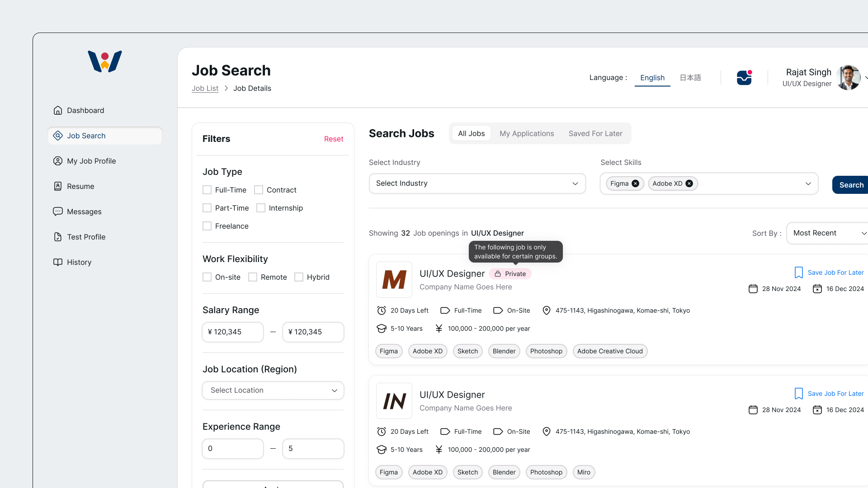Switch to the All Jobs tab
Image resolution: width=868 pixels, height=488 pixels.
[x=471, y=133]
